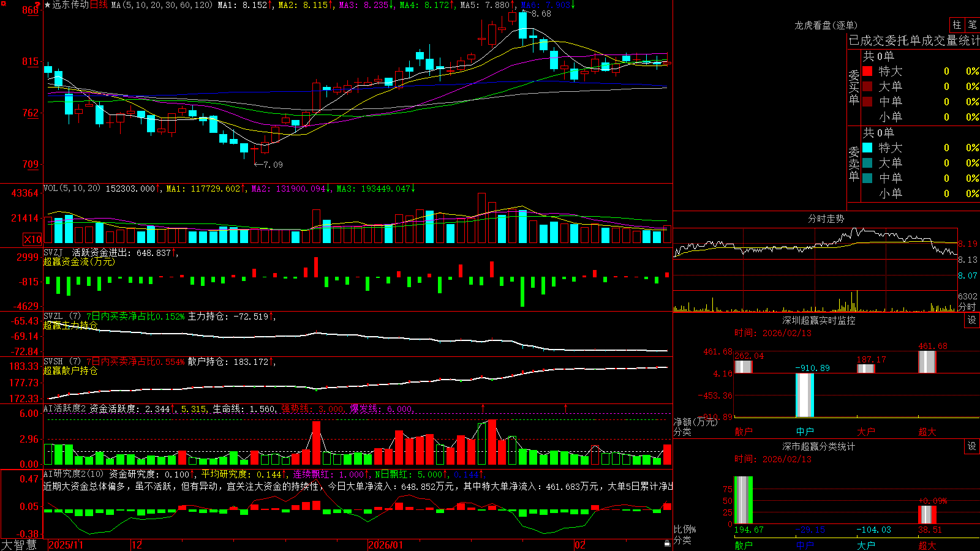
Task: Click the 委卖单 vertical section label
Action: pyautogui.click(x=854, y=163)
